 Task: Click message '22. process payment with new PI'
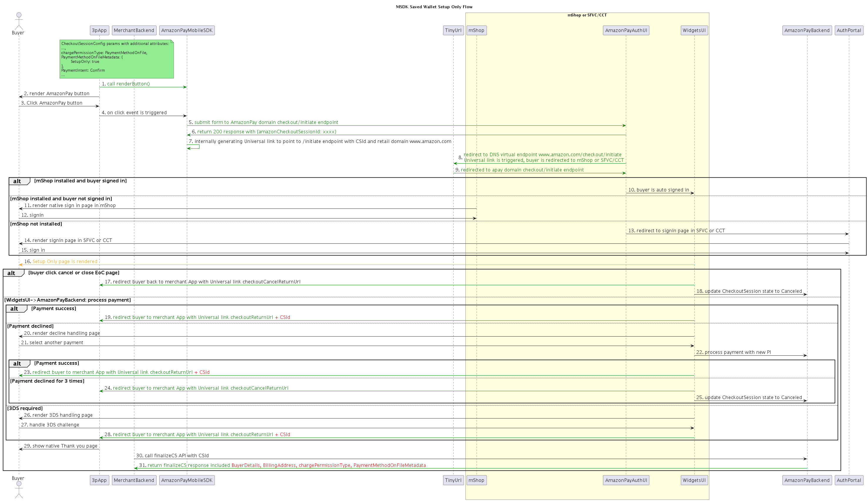click(733, 352)
